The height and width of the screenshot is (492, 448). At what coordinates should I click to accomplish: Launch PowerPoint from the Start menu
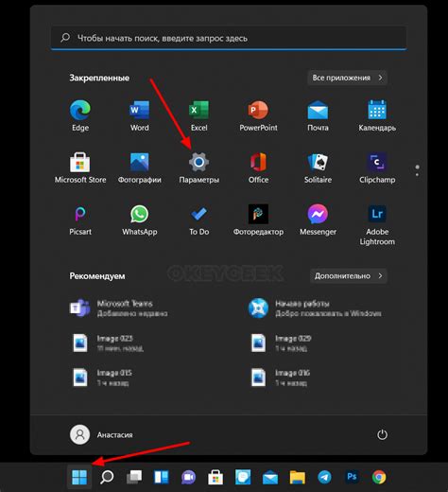258,115
